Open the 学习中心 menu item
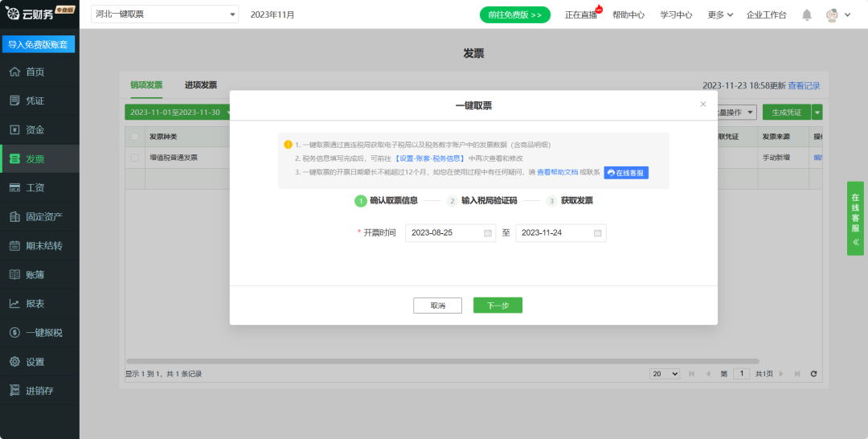 tap(676, 15)
